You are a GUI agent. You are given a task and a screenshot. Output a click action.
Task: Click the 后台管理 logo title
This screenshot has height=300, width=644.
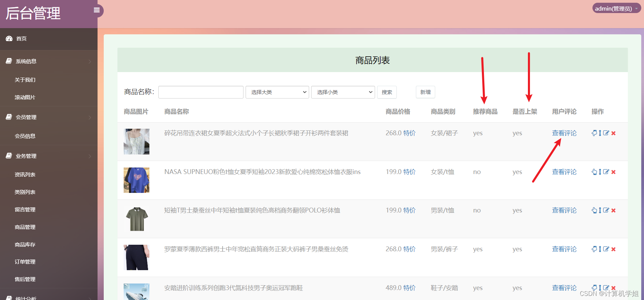coord(33,13)
